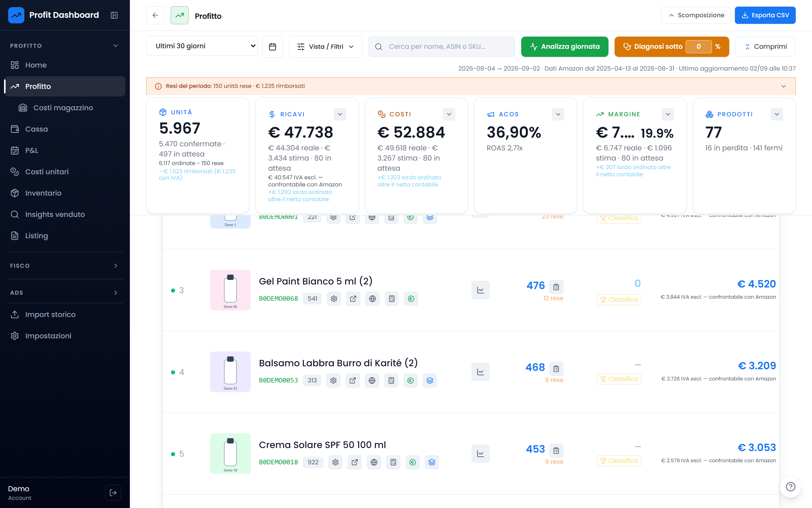Click the euro icon for B0DEMO0053
Image resolution: width=812 pixels, height=508 pixels.
click(x=410, y=380)
